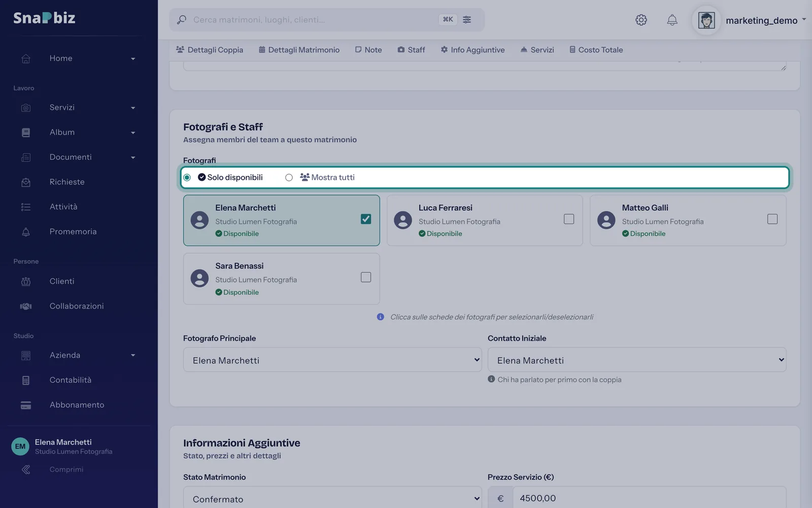Image resolution: width=812 pixels, height=508 pixels.
Task: Expand the Azienda sidebar menu arrow
Action: tap(133, 356)
